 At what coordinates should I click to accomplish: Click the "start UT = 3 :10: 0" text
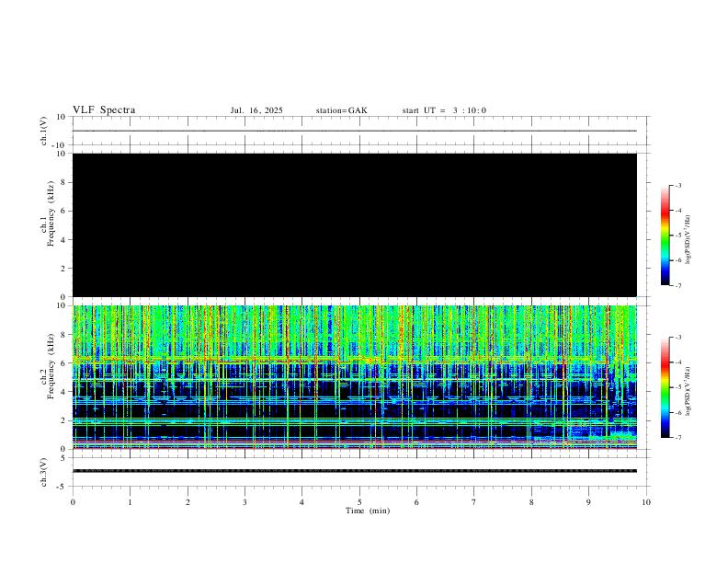tap(444, 110)
